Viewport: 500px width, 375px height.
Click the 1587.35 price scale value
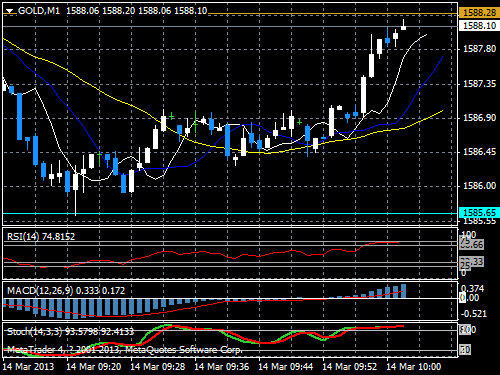click(479, 84)
